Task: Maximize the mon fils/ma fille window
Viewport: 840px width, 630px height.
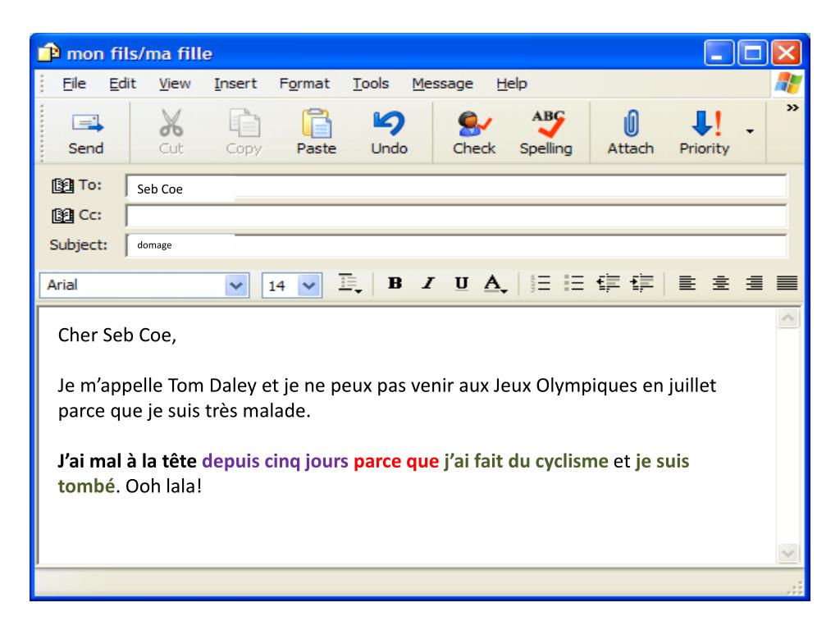Action: [753, 53]
